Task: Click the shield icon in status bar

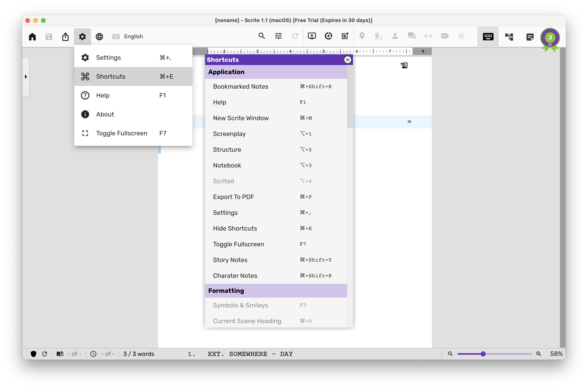Action: click(x=34, y=354)
